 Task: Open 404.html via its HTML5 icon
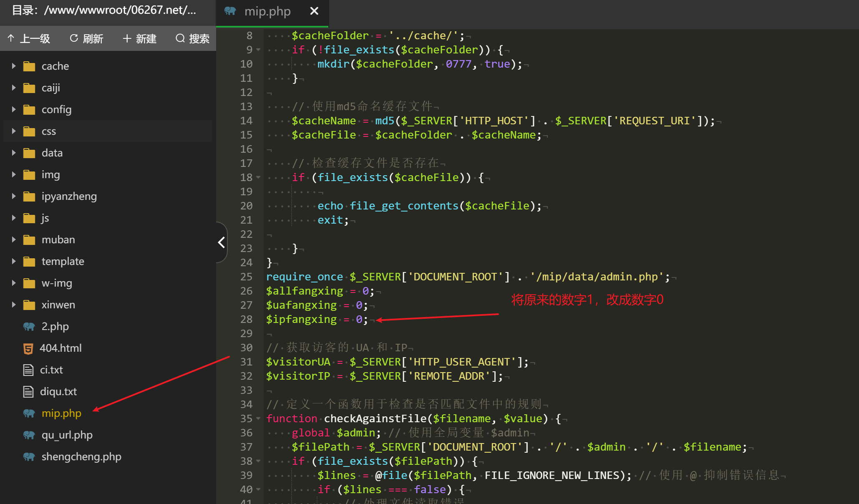click(28, 348)
